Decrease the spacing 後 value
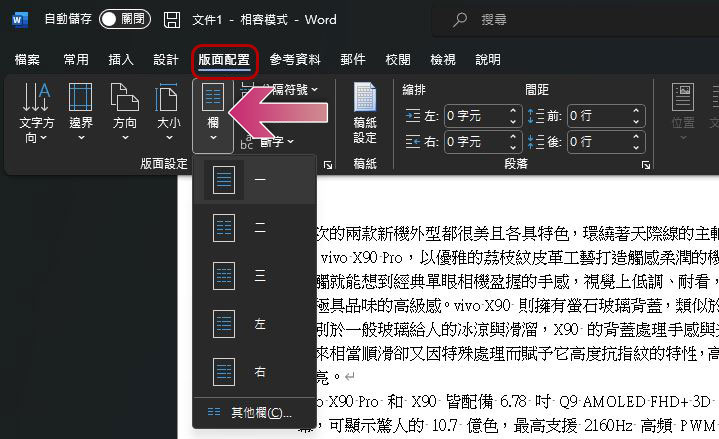719x439 pixels. (x=636, y=148)
